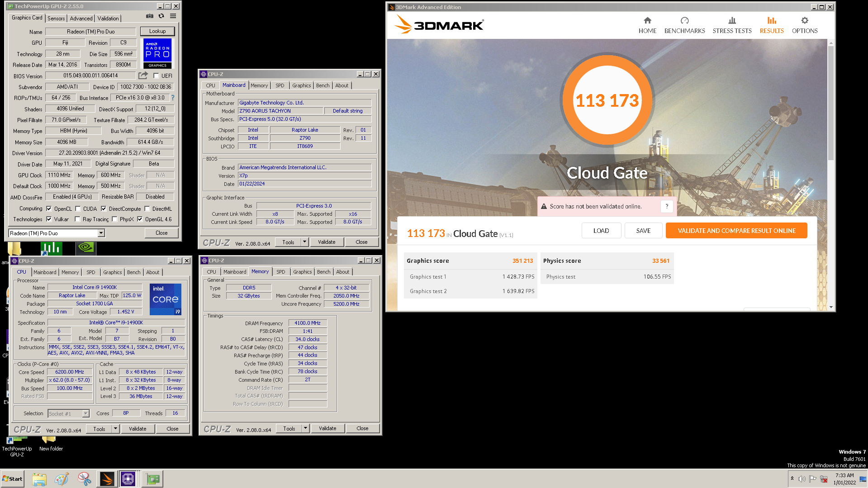The image size is (868, 488).
Task: Click the BIOS export share icon in GPU-Z
Action: (143, 76)
